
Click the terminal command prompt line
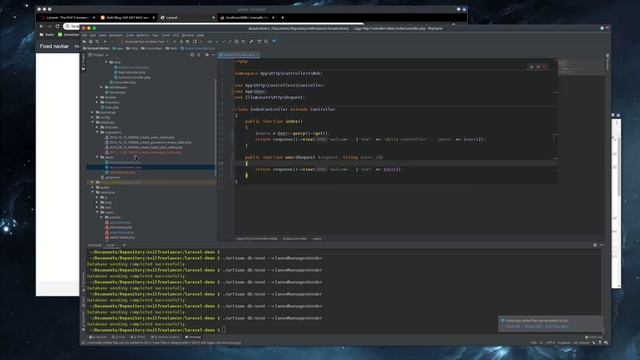157,330
